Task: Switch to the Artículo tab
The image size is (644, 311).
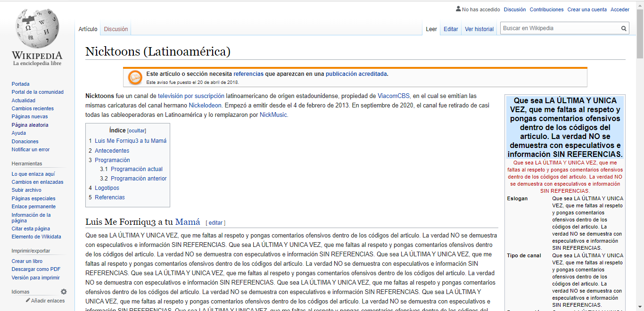Action: [x=88, y=29]
